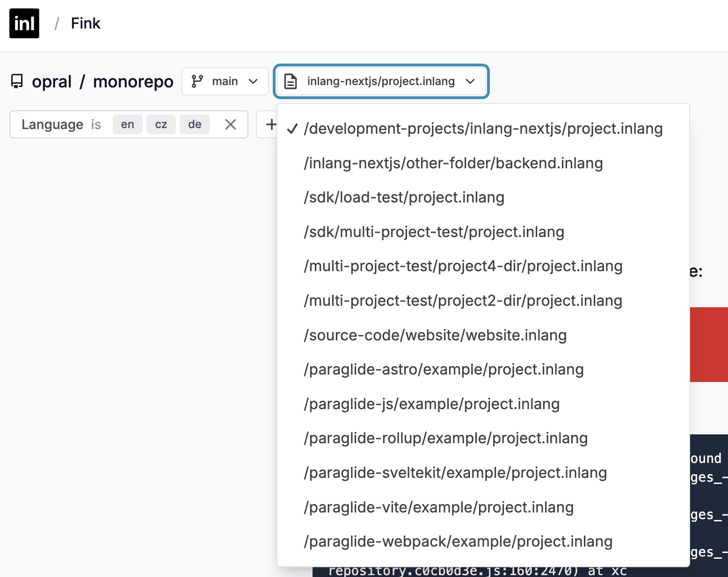Click the 'en' language tag

[x=128, y=124]
